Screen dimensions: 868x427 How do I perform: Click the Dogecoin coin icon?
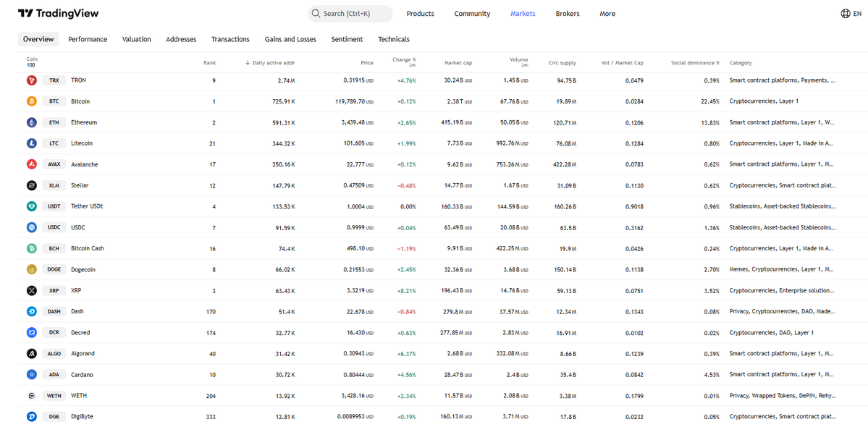pos(32,269)
